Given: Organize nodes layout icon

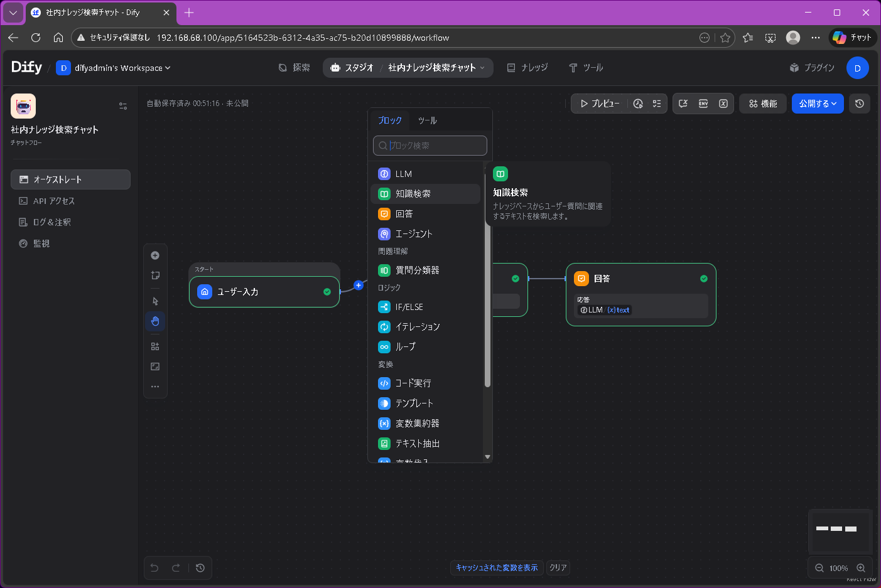Looking at the screenshot, I should pyautogui.click(x=155, y=346).
